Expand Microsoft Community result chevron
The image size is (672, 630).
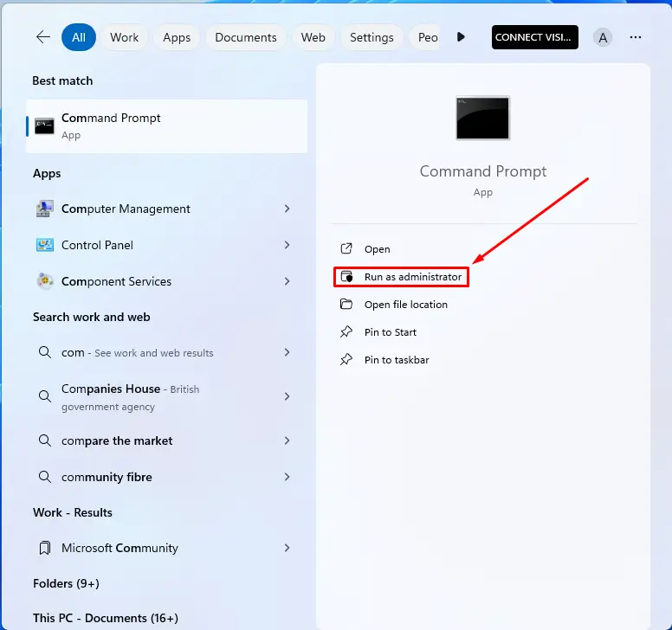click(x=287, y=548)
